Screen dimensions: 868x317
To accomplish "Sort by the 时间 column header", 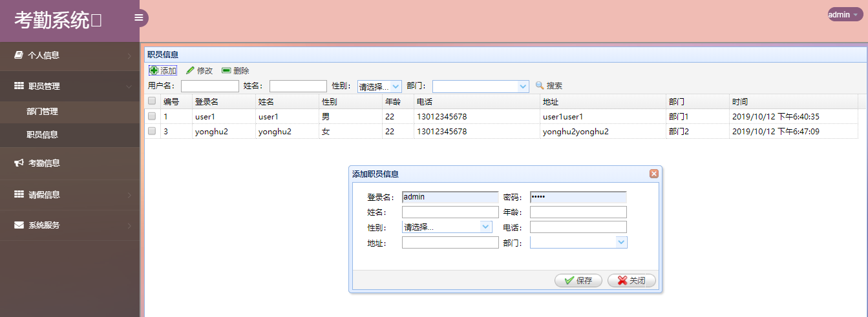I will click(x=793, y=101).
